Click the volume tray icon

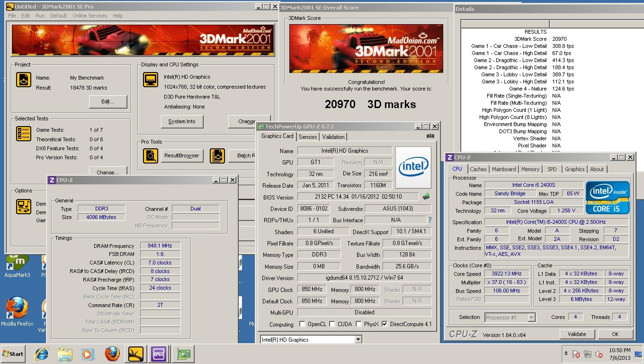click(x=599, y=354)
